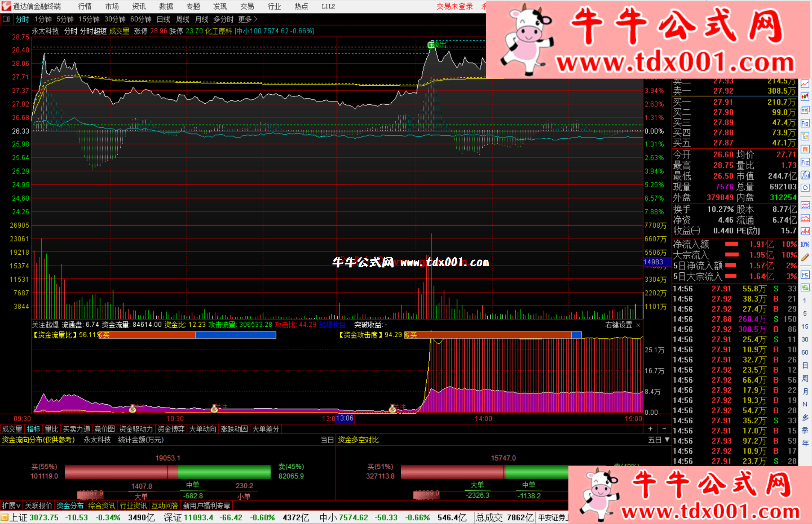
Task: Toggle 当日 period in fund distribution panel
Action: [x=327, y=440]
